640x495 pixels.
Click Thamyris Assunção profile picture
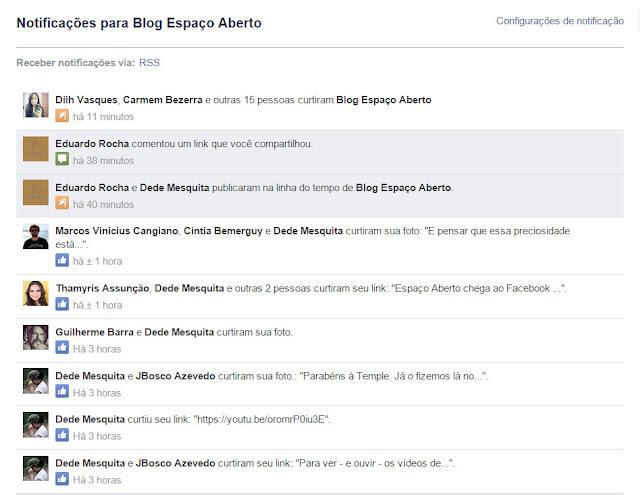[x=36, y=293]
